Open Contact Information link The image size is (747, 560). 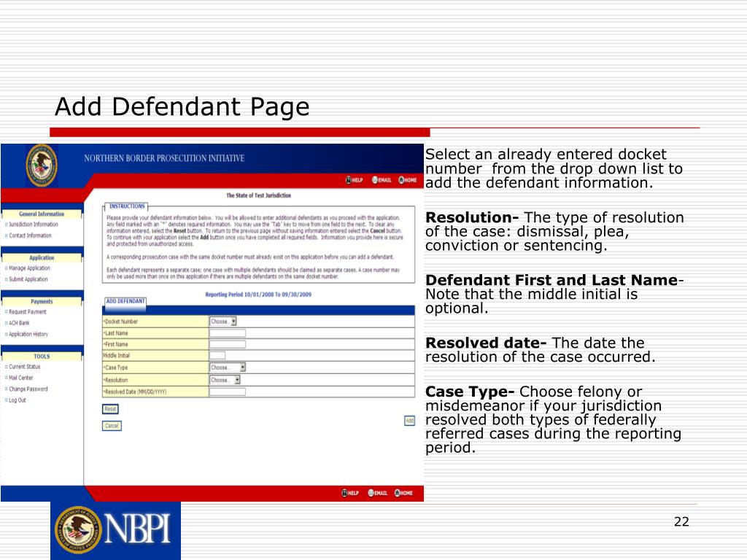point(30,236)
